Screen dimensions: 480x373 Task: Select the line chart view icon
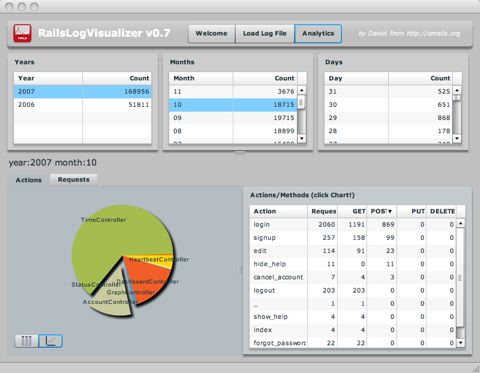point(50,341)
